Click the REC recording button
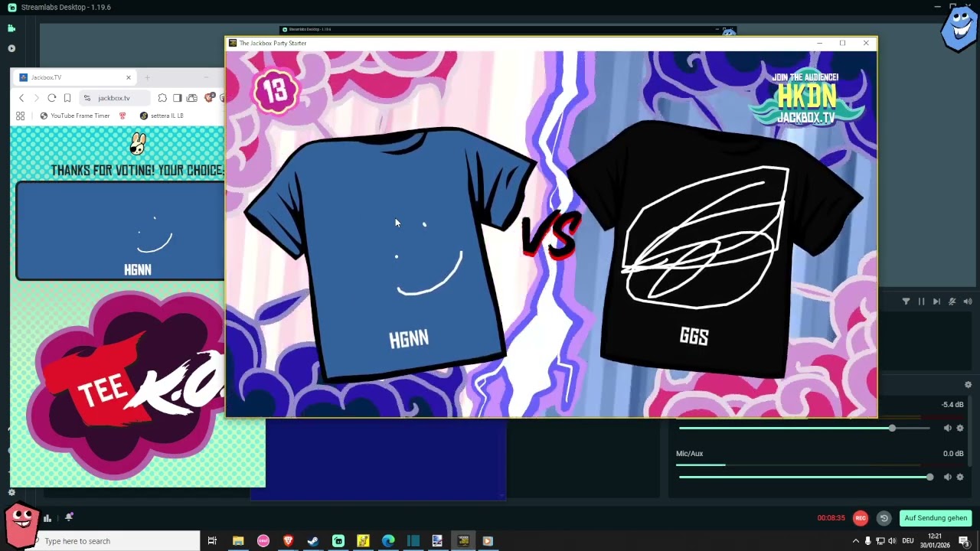This screenshot has height=551, width=980. coord(861,518)
